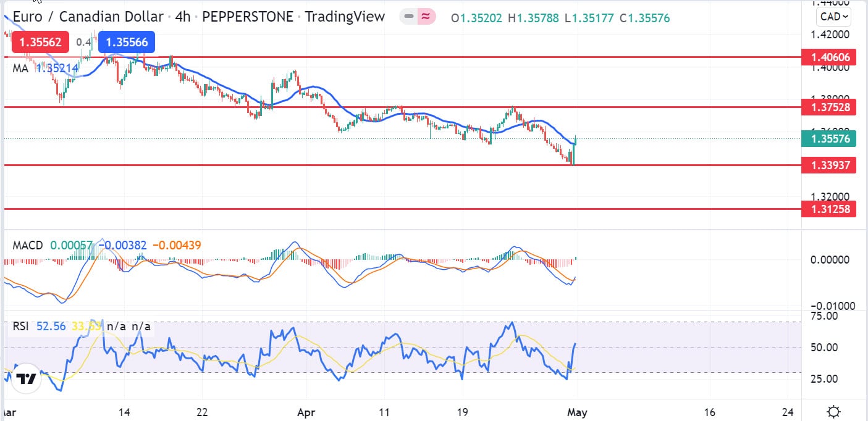Open the CAD currency dropdown
Viewport: 868px width, 421px height.
(833, 17)
